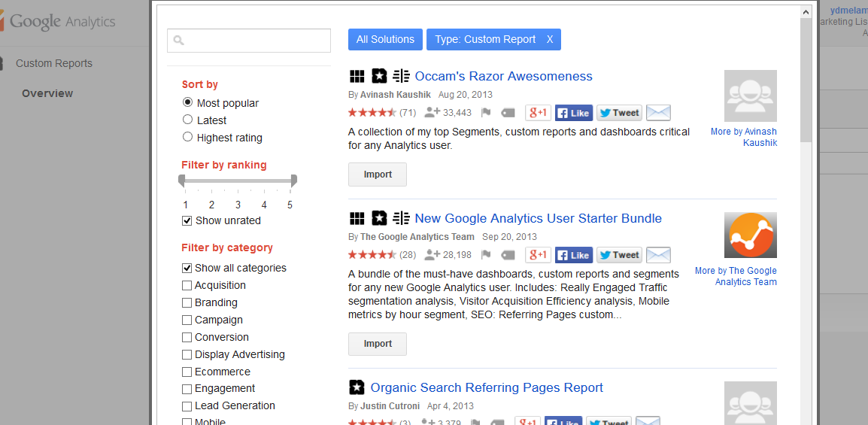Click the tag icon on Occam's Razor listing
Screen dimensions: 868x425
coord(508,113)
